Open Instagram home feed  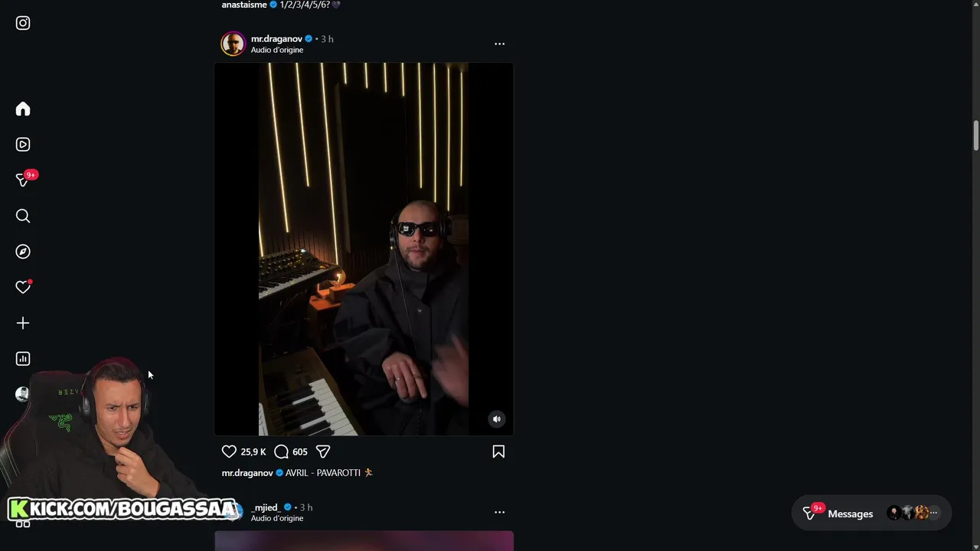tap(23, 109)
